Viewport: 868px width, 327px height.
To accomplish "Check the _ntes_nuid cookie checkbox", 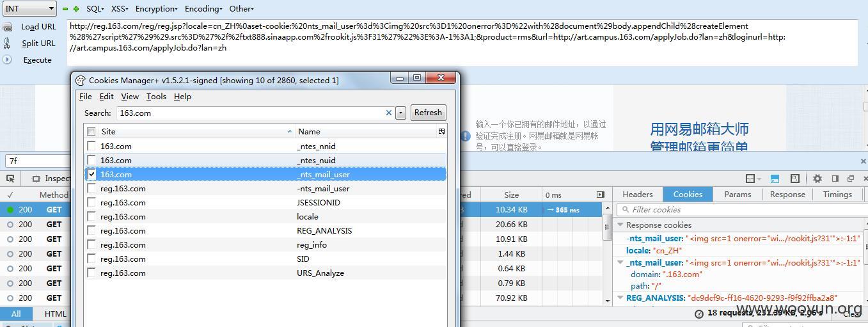I will pos(91,160).
